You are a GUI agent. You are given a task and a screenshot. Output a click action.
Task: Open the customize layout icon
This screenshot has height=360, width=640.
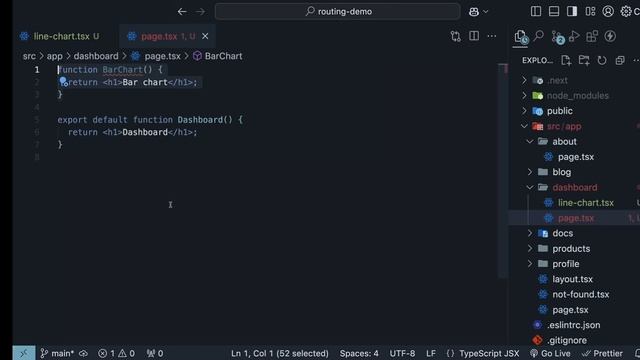(590, 11)
